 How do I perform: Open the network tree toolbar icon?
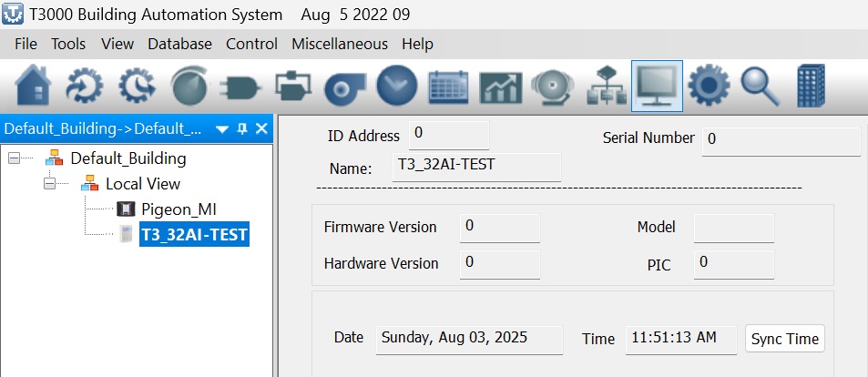pyautogui.click(x=607, y=86)
